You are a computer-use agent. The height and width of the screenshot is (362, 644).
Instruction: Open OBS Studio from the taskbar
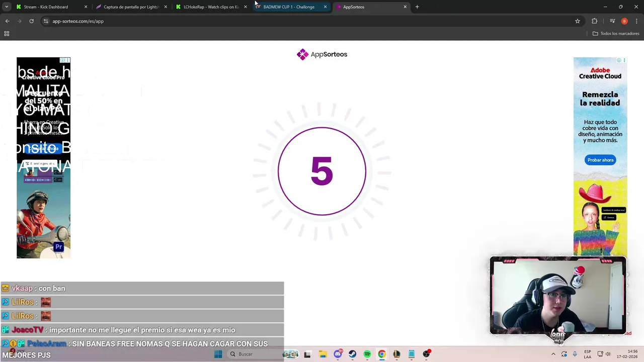[x=426, y=354]
